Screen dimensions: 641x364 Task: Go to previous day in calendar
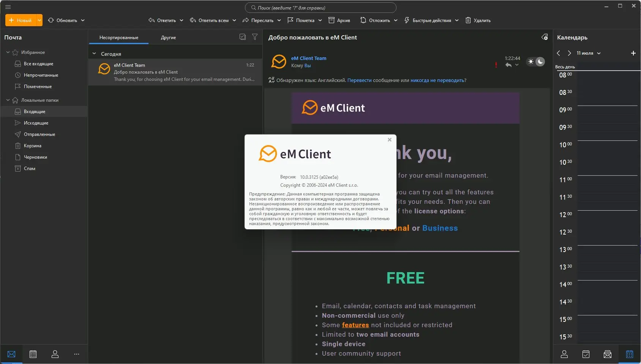[x=559, y=53]
